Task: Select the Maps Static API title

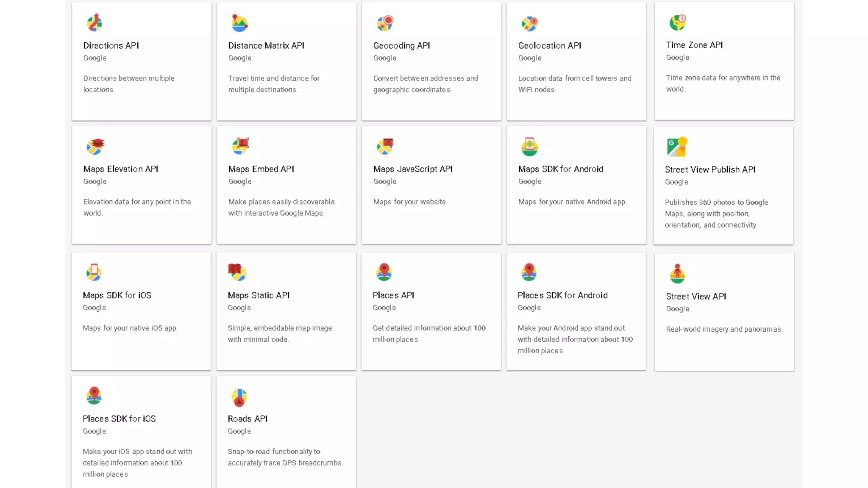Action: (258, 295)
